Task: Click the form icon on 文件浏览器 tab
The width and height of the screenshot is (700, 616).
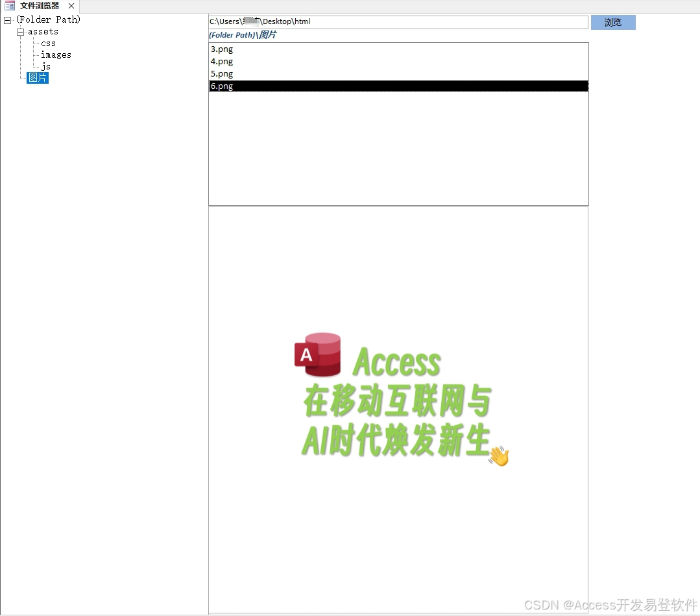Action: point(9,6)
